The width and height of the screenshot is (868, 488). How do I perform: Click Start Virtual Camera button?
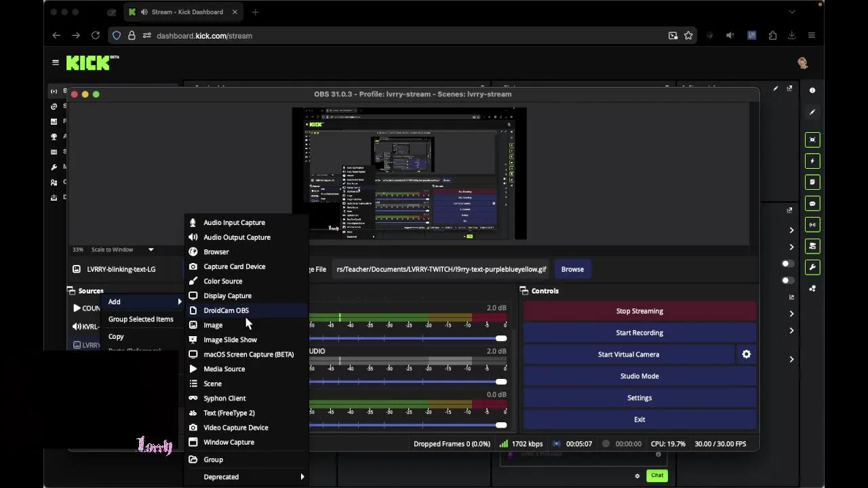pos(629,354)
